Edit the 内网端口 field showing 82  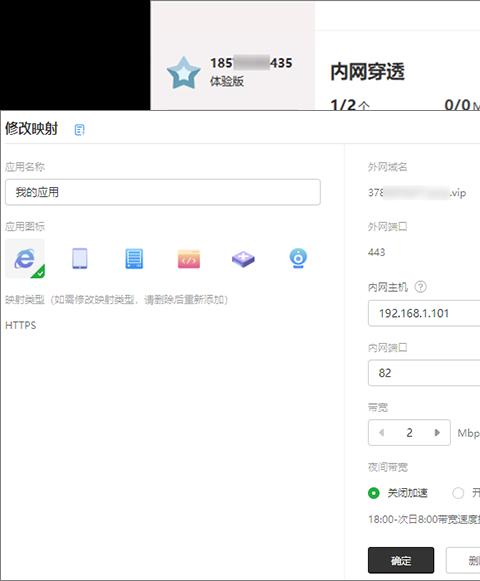424,373
